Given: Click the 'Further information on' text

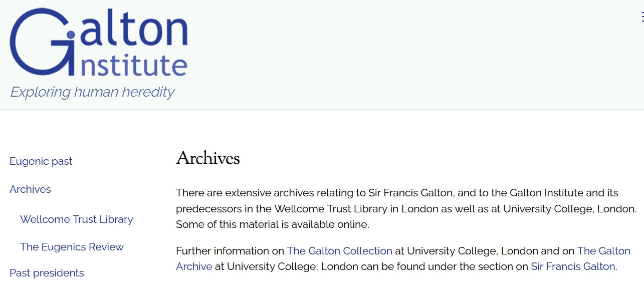Looking at the screenshot, I should (x=230, y=251).
